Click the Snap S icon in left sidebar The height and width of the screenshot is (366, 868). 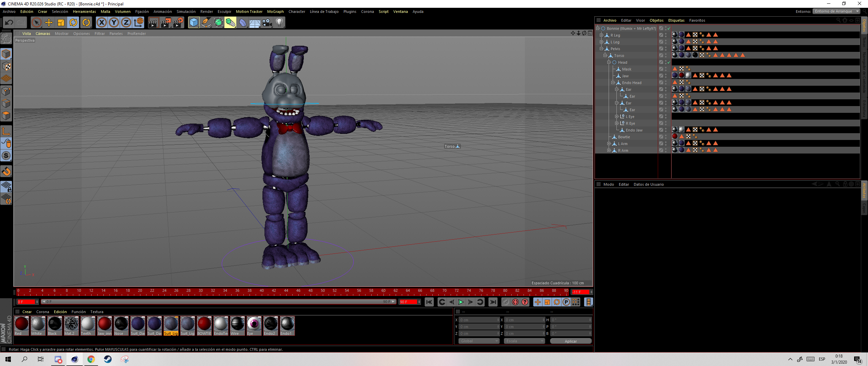6,156
